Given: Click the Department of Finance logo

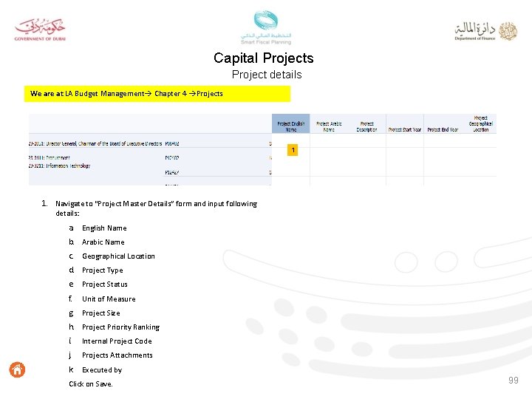Looking at the screenshot, I should [486, 31].
